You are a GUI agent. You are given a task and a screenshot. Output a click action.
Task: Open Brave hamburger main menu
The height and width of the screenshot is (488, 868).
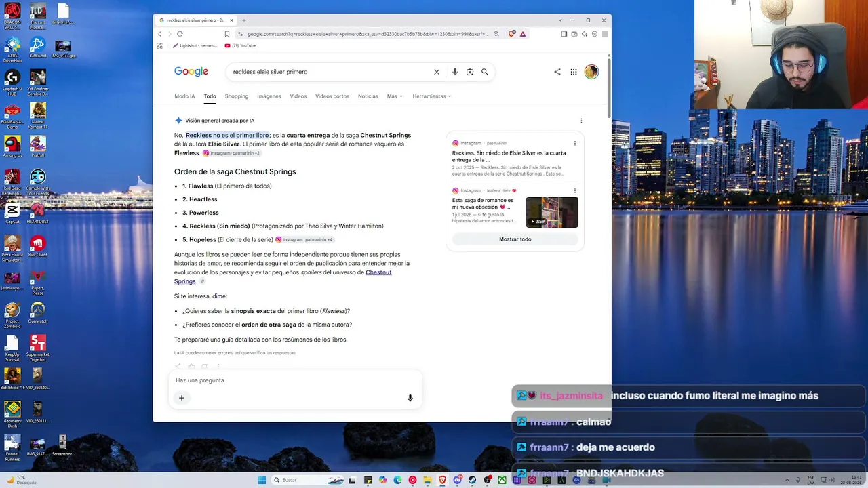point(604,34)
